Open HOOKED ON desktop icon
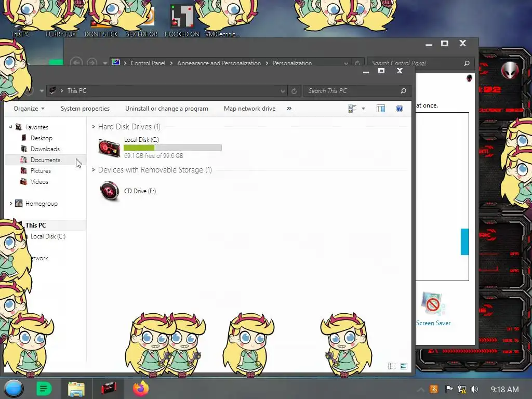Screen dimensions: 532x399 click(x=182, y=21)
